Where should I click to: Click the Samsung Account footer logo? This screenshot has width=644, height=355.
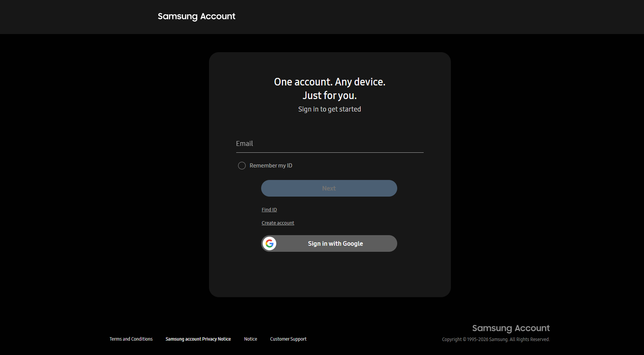pos(511,328)
